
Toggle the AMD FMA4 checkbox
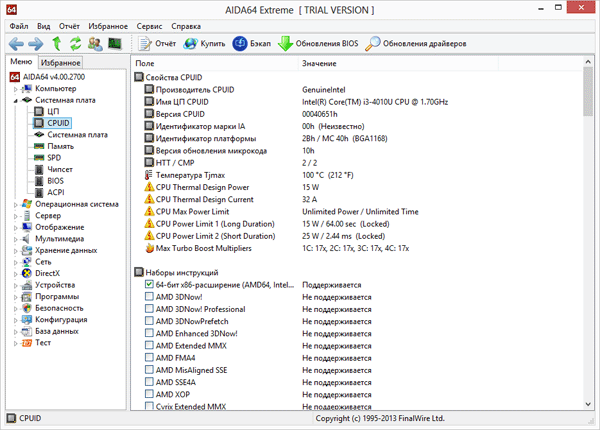149,357
